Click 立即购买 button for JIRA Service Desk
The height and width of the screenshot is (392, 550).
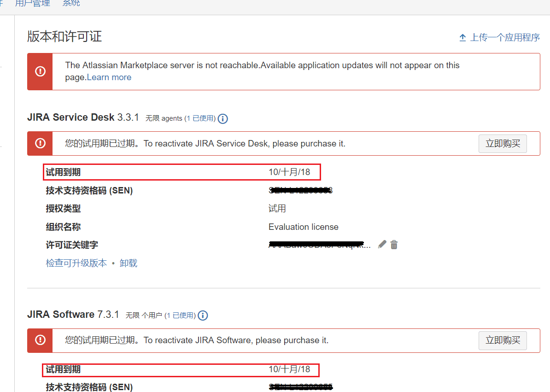pyautogui.click(x=503, y=143)
